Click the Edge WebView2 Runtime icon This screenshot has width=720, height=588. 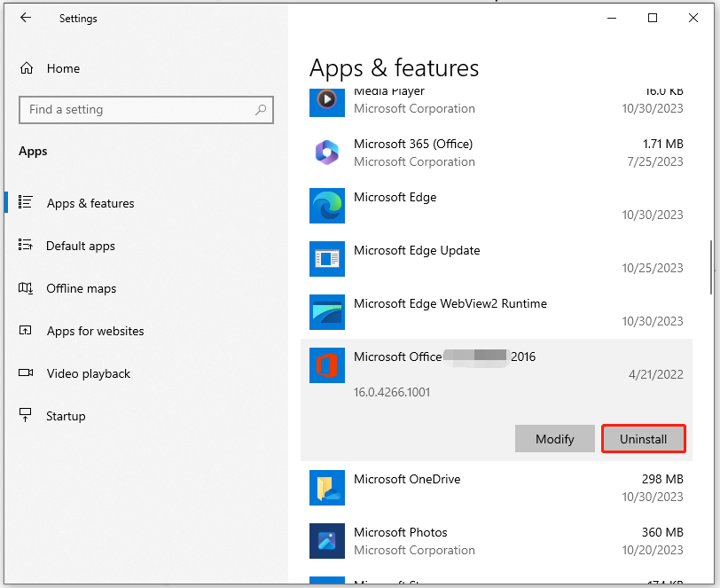(326, 312)
